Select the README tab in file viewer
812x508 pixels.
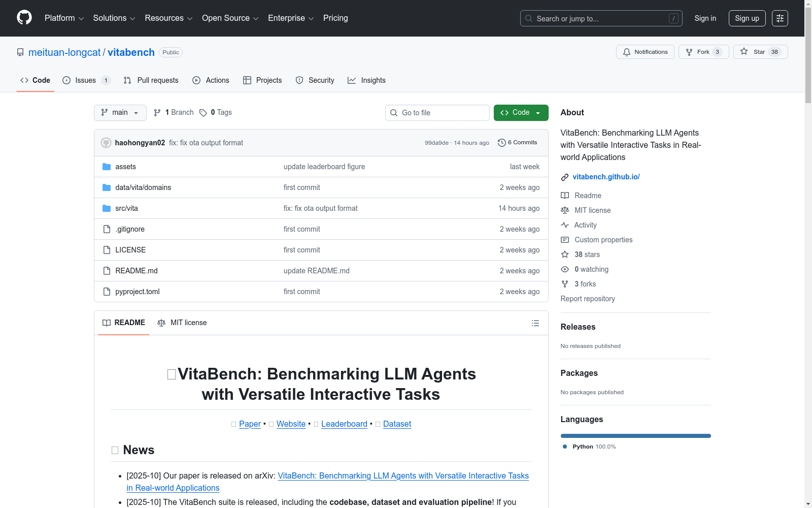[x=124, y=323]
